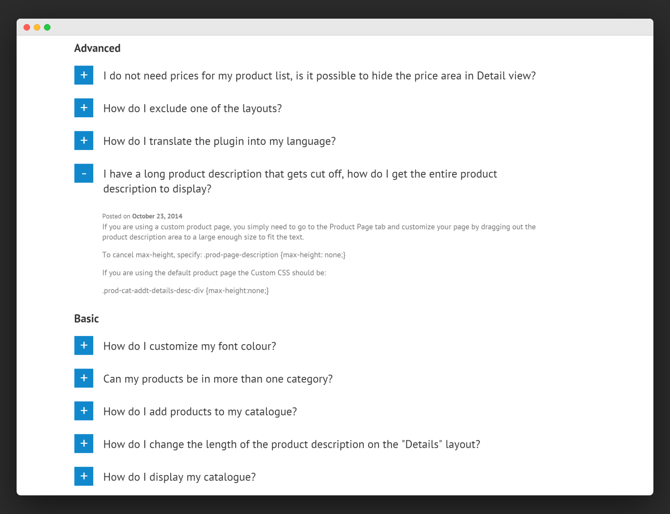Expand the multiple category question plus icon
Viewport: 670px width, 514px height.
coord(83,378)
